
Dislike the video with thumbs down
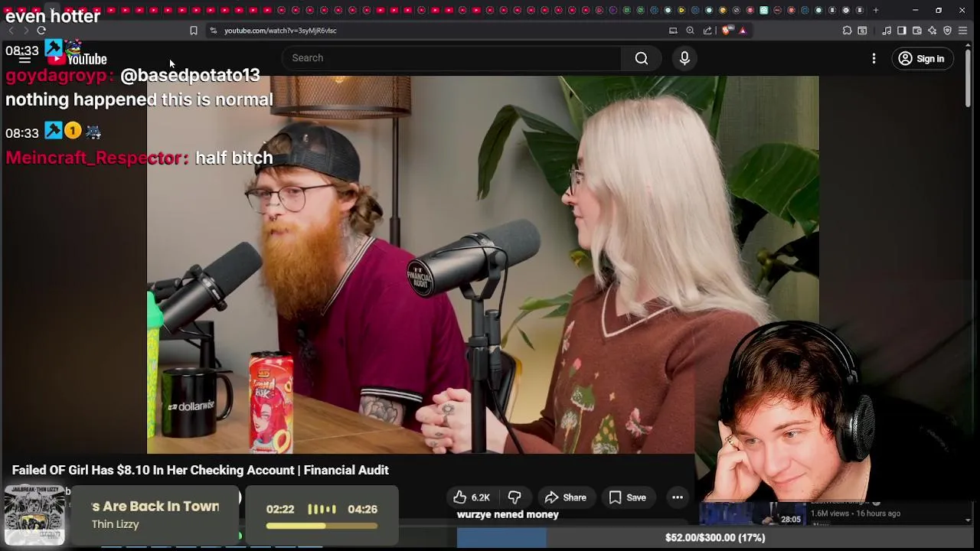click(x=514, y=497)
